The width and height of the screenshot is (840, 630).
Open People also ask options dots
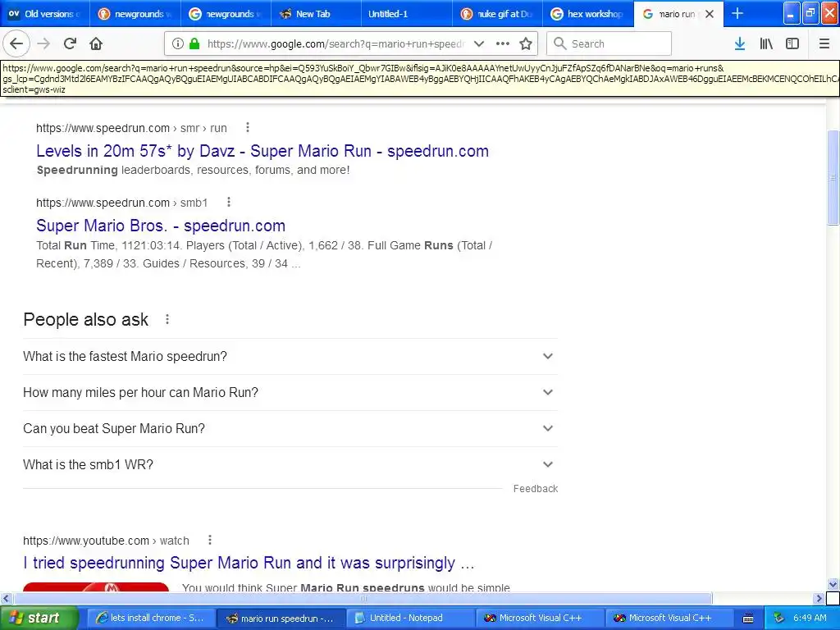click(x=167, y=319)
